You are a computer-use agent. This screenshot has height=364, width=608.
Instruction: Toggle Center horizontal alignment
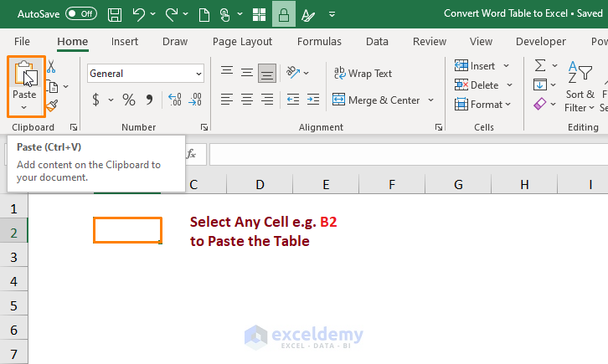(246, 100)
